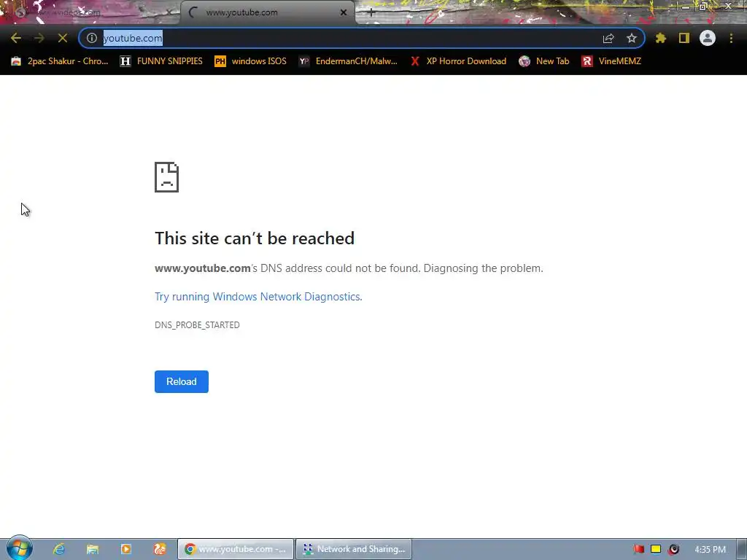Launch Internet Explorer from taskbar
Image resolution: width=747 pixels, height=560 pixels.
tap(59, 549)
